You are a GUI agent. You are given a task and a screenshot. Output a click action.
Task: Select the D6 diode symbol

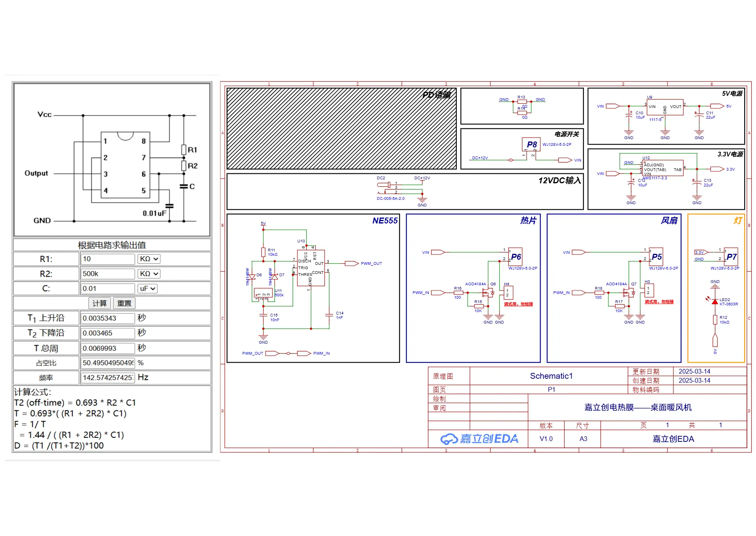[252, 277]
